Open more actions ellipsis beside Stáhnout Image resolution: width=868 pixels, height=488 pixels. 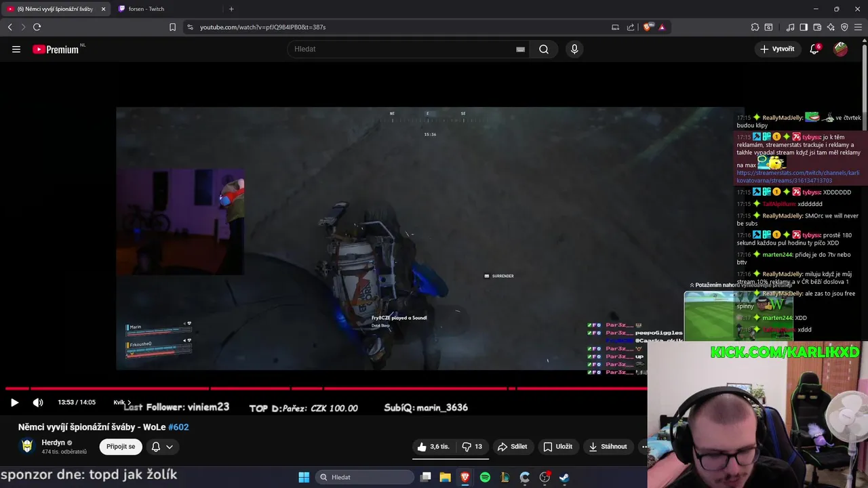[644, 447]
